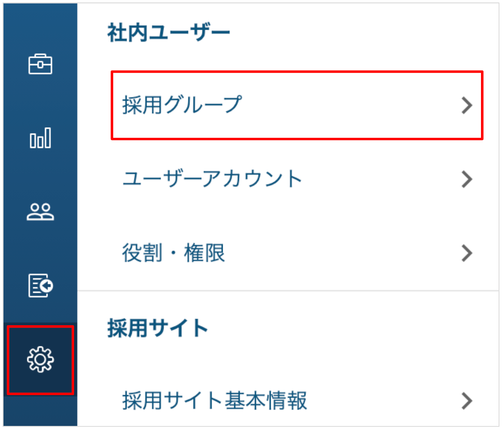Image resolution: width=504 pixels, height=431 pixels.
Task: Select the 採用グループ menu label
Action: 182,105
